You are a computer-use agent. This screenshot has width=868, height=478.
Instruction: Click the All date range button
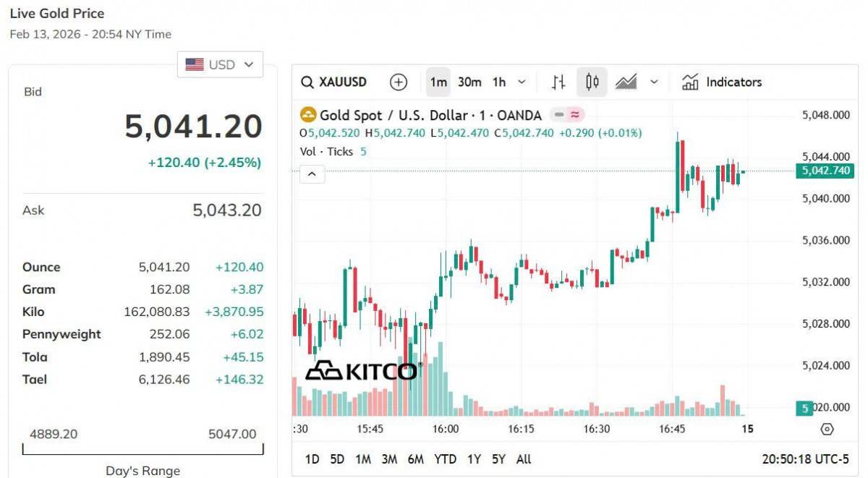pyautogui.click(x=524, y=459)
